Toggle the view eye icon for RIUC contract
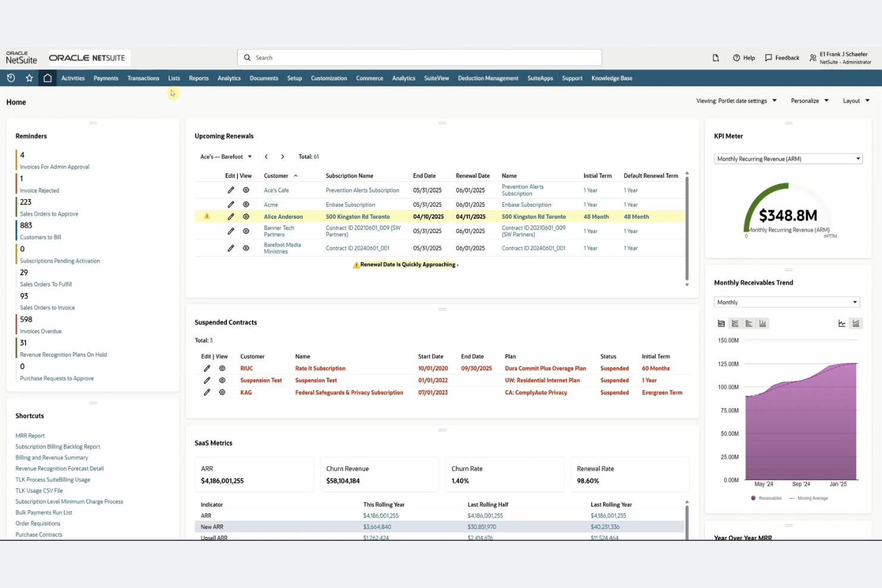The width and height of the screenshot is (882, 588). (222, 368)
